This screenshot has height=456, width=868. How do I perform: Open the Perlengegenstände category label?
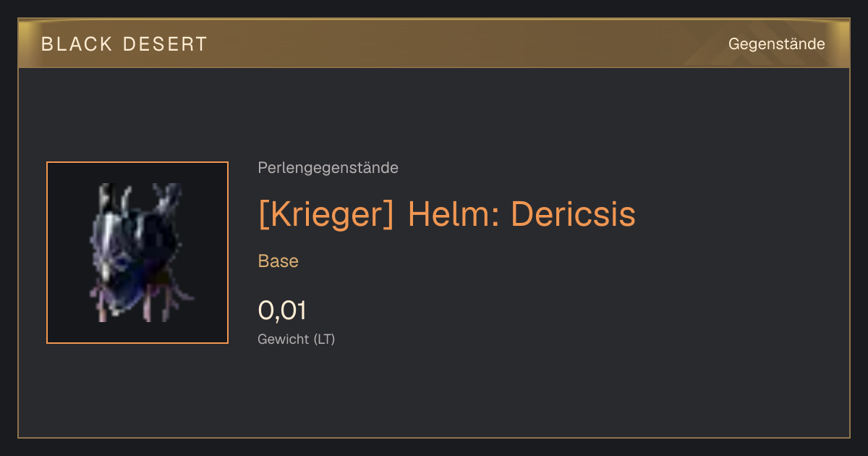point(328,168)
